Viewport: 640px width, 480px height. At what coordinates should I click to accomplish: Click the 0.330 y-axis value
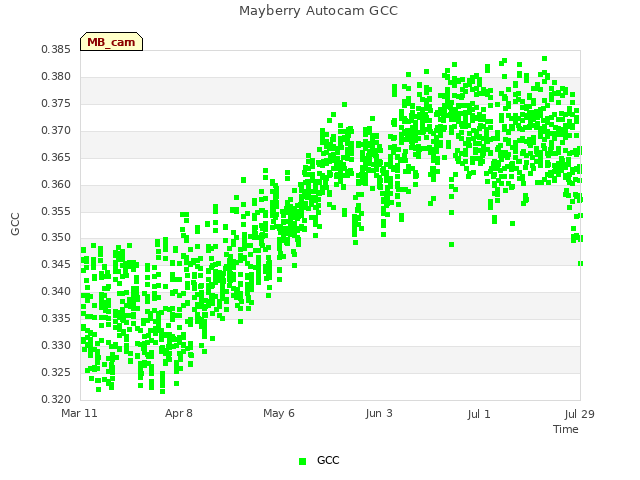coord(56,345)
